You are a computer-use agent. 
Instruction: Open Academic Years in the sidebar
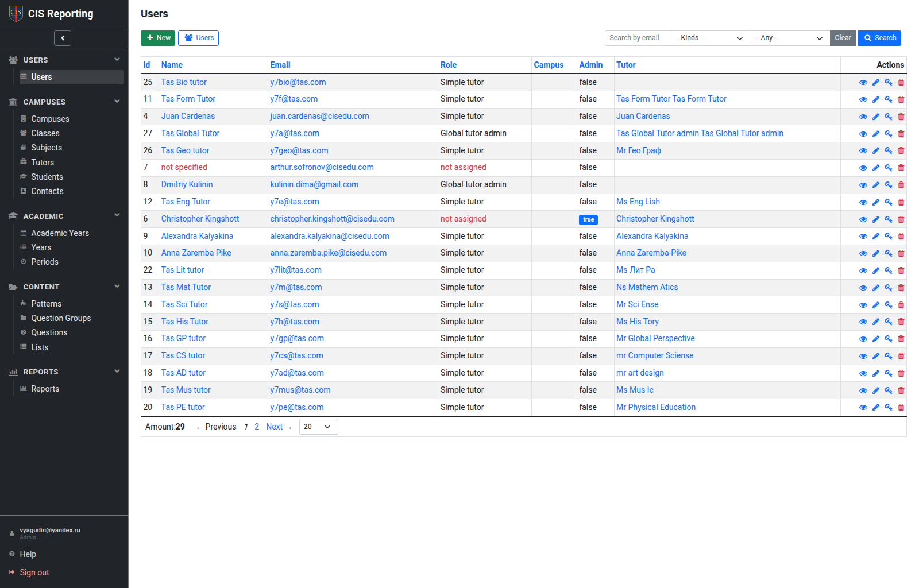coord(60,233)
